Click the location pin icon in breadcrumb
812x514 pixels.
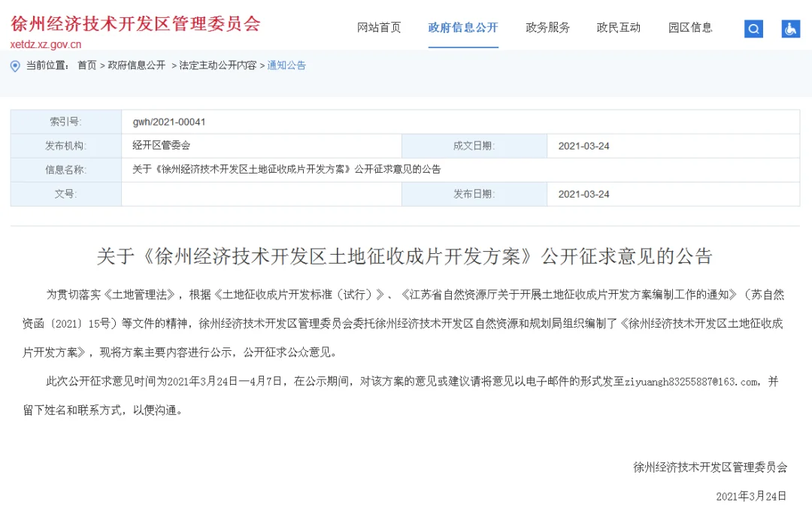pyautogui.click(x=15, y=65)
